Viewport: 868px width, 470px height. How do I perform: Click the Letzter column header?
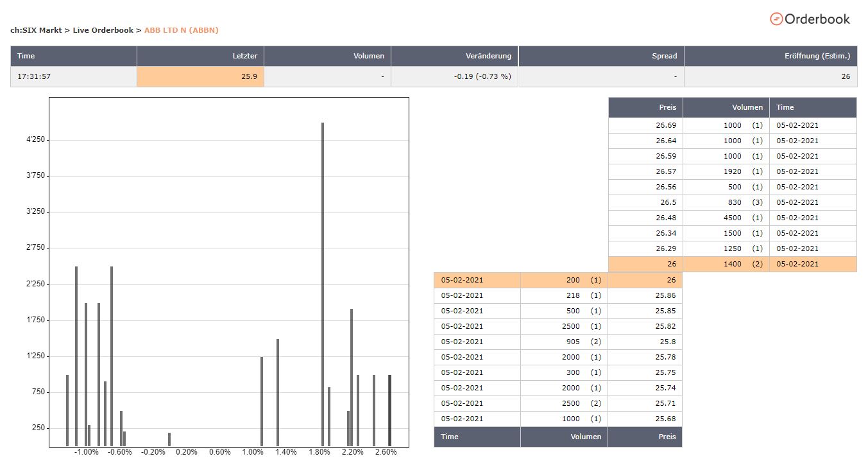(244, 56)
